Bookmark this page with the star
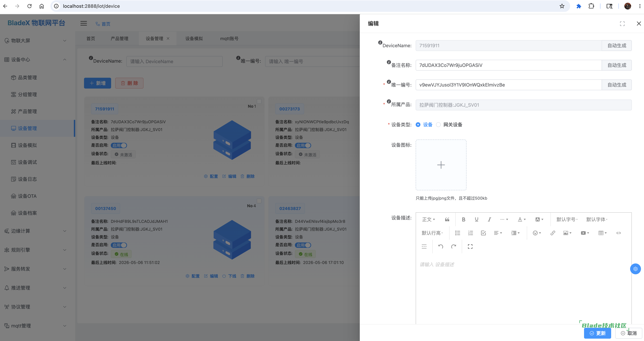 562,6
